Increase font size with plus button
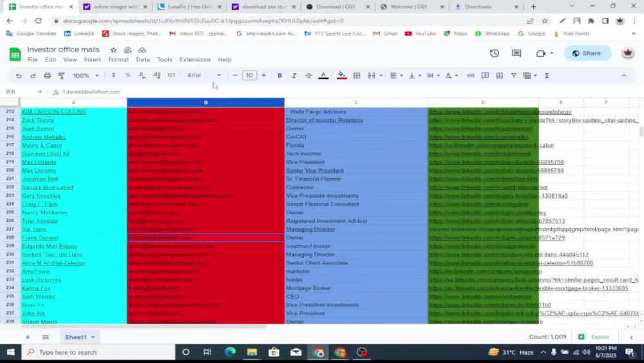Image resolution: width=644 pixels, height=363 pixels. click(x=263, y=75)
